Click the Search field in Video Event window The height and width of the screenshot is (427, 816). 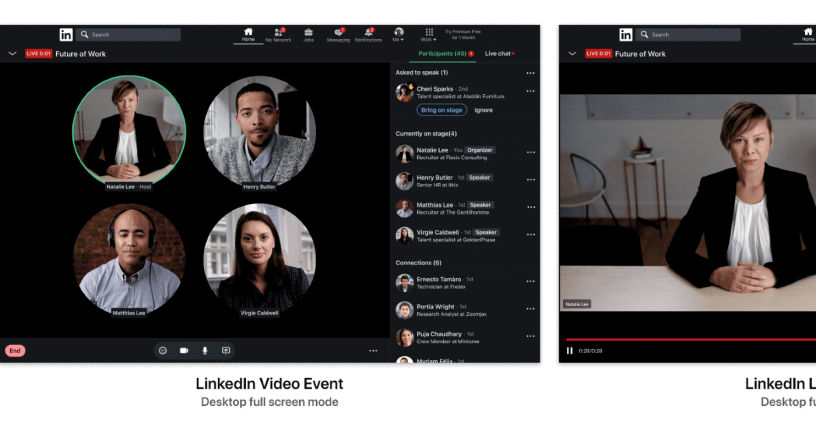129,35
